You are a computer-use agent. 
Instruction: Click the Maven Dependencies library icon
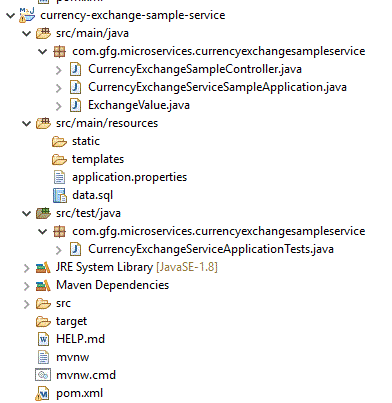[43, 286]
